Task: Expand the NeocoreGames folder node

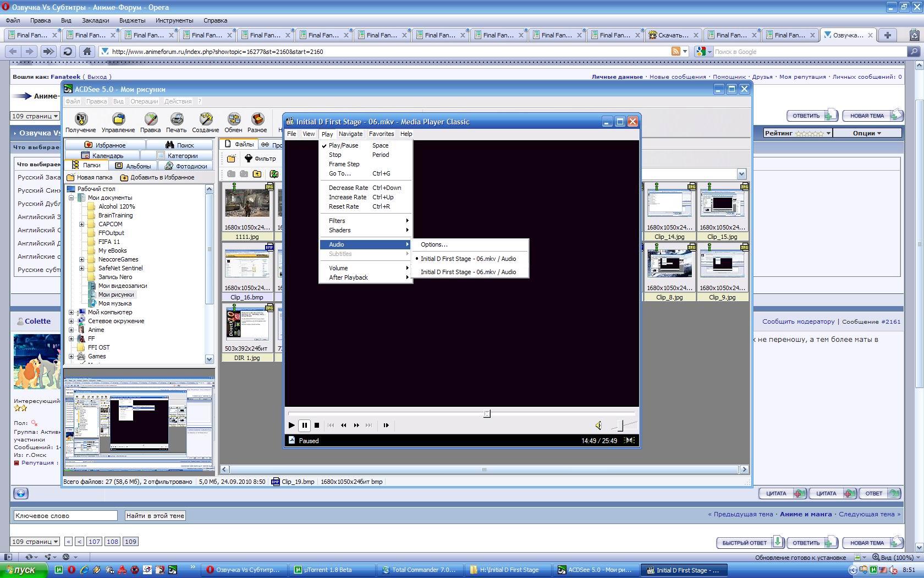Action: click(x=81, y=259)
